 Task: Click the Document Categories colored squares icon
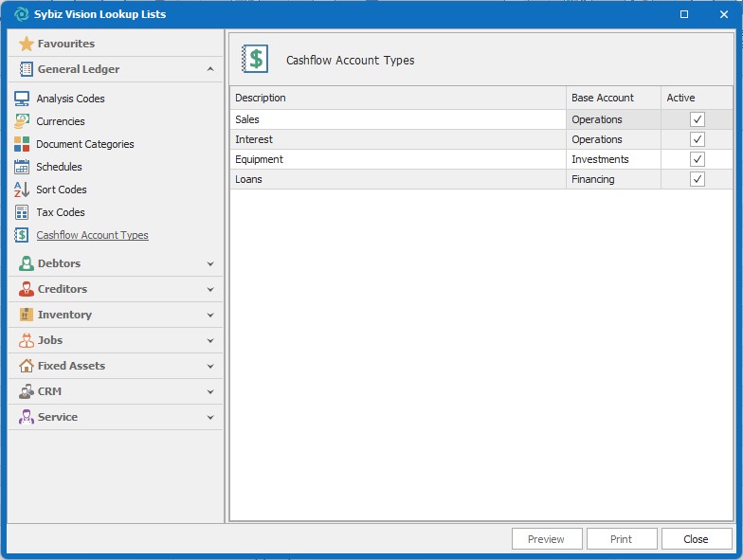(x=21, y=144)
